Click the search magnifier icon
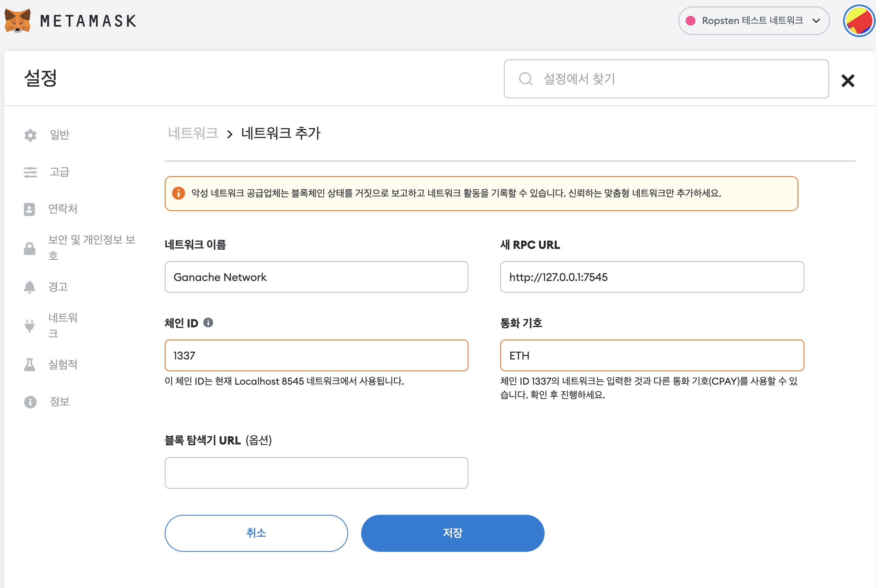 click(x=525, y=79)
